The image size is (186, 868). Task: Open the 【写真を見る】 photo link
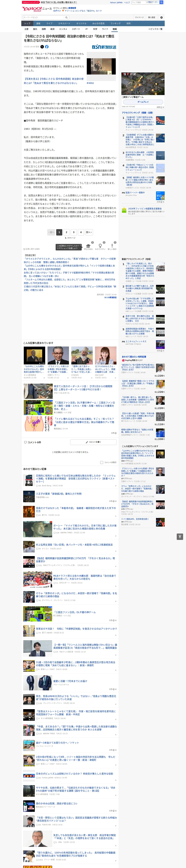pos(54,81)
